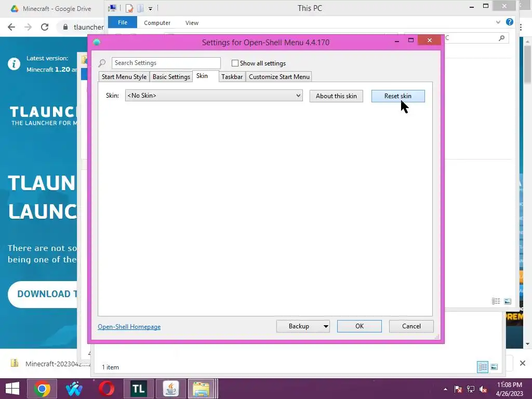Switch to large icons view in This PC
The image size is (532, 399).
point(508,301)
